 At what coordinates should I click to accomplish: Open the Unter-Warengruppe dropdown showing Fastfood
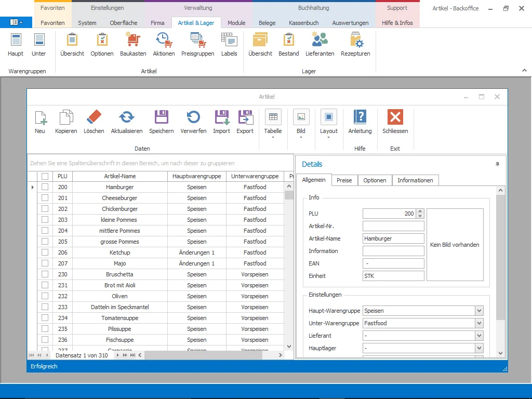(x=479, y=323)
